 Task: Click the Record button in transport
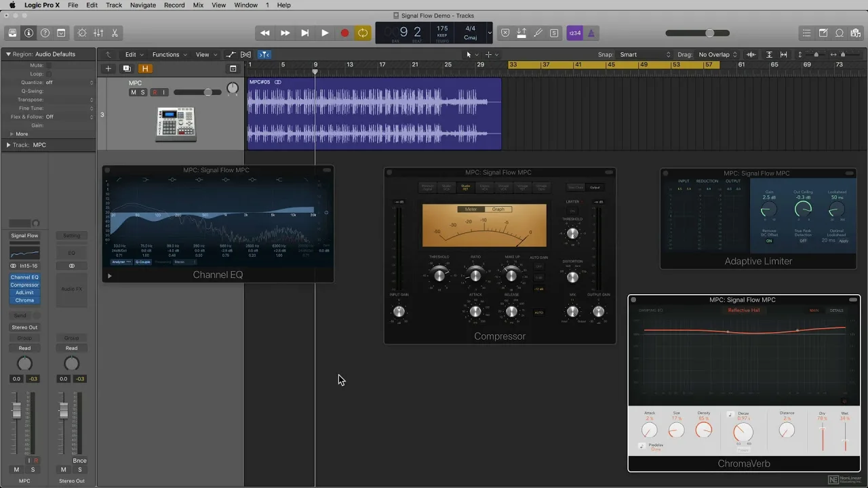344,33
